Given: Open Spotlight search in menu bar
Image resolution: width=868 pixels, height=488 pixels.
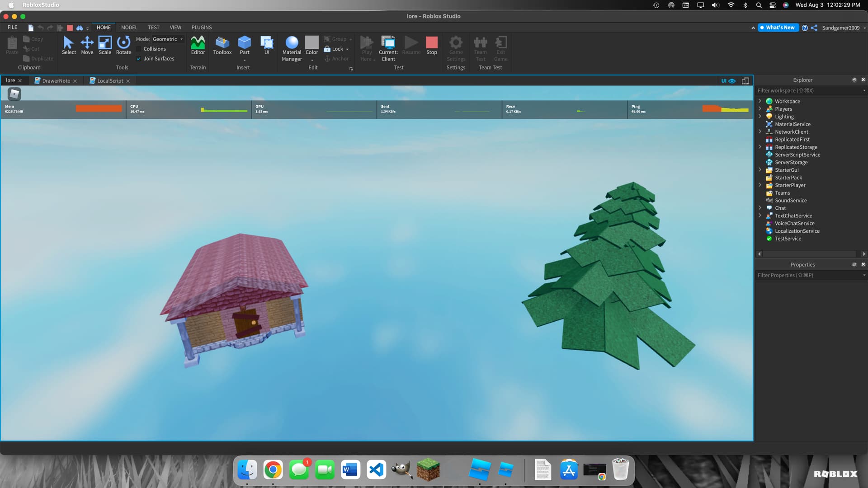Looking at the screenshot, I should [759, 5].
